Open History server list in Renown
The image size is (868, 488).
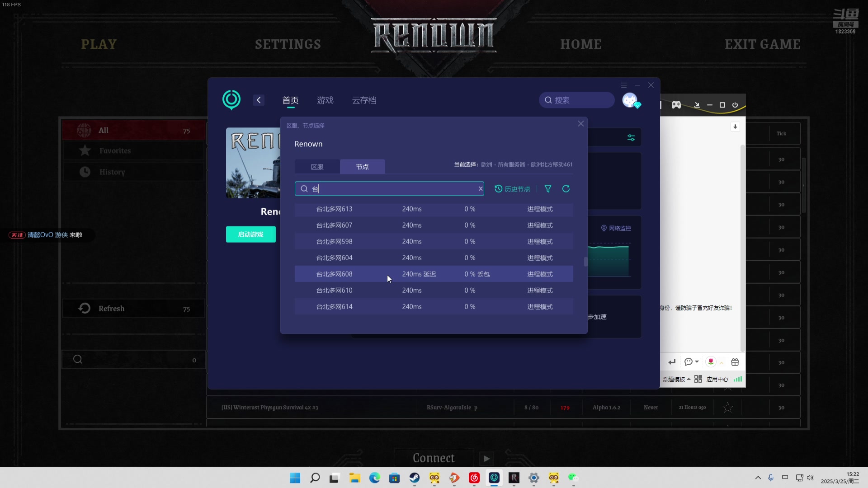pos(134,172)
